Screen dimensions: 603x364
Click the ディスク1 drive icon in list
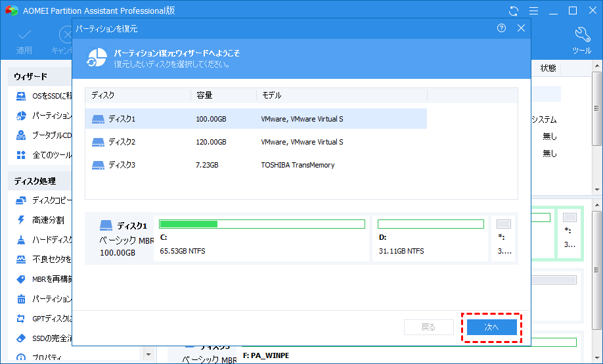(98, 120)
